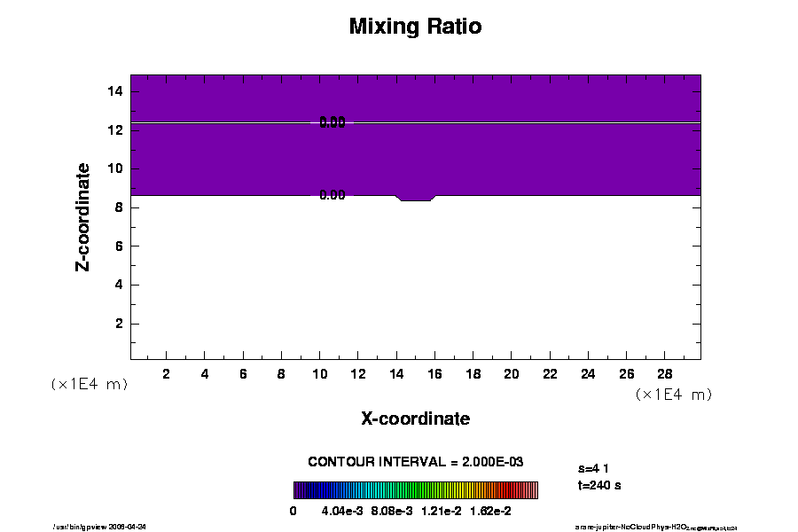The image size is (798, 532).
Task: Click the X-coordinate axis label
Action: coord(415,419)
